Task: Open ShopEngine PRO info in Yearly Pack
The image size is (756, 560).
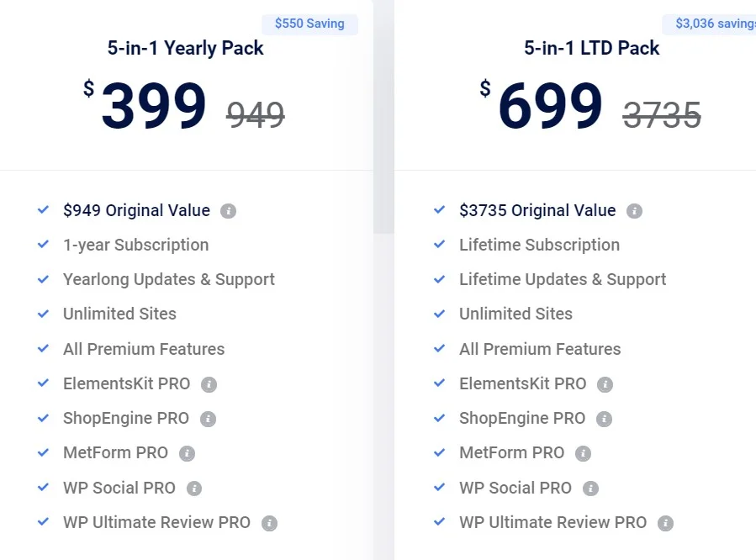Action: [x=209, y=419]
